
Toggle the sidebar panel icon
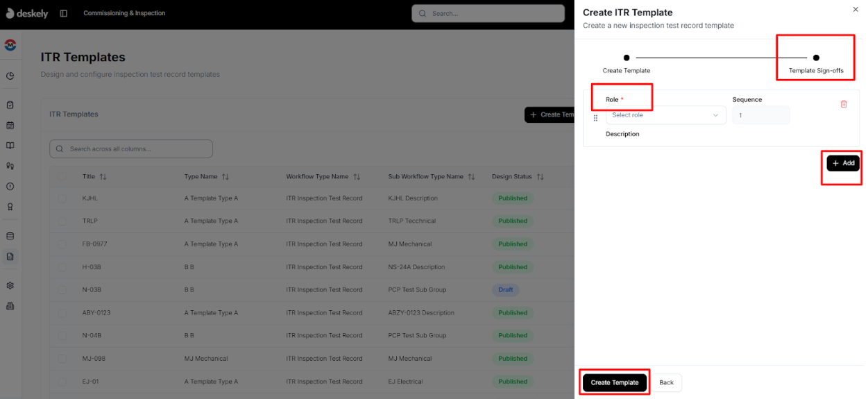tap(64, 13)
